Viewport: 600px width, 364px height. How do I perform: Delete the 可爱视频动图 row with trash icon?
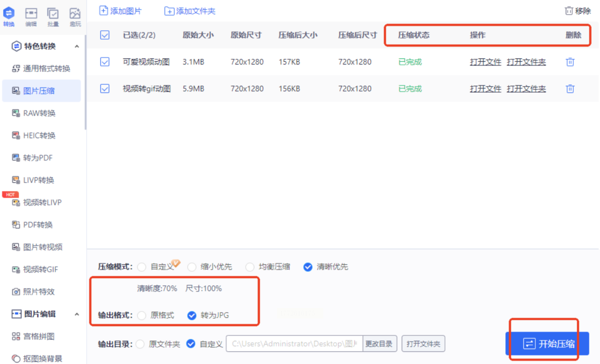pos(570,62)
